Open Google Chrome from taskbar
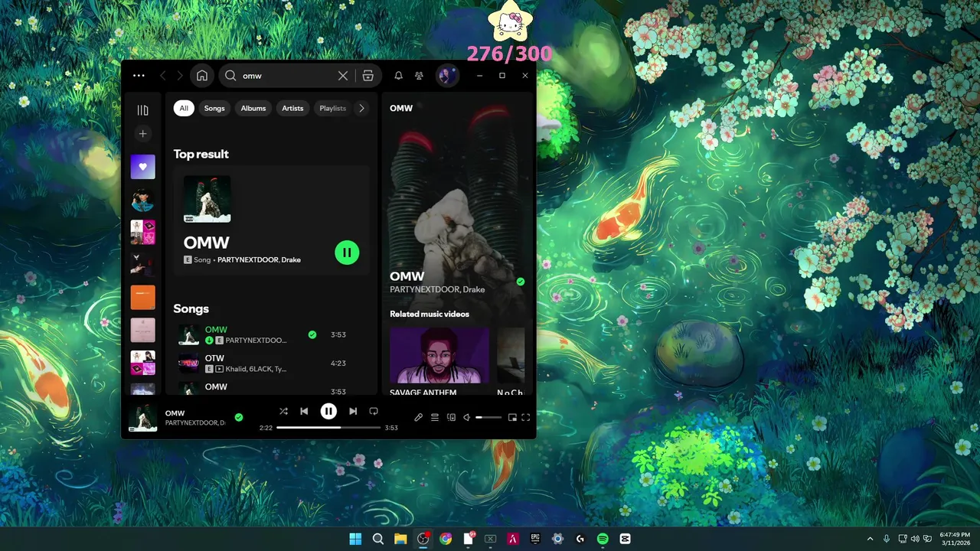 coord(446,539)
